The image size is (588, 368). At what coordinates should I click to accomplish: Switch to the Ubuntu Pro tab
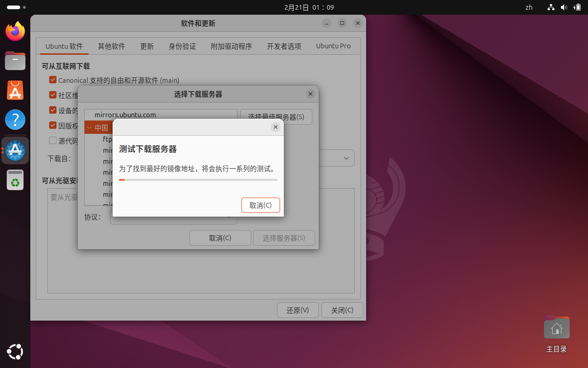pos(333,46)
